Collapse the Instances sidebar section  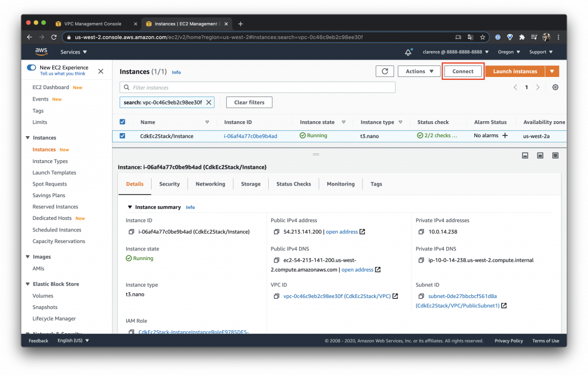pyautogui.click(x=28, y=138)
